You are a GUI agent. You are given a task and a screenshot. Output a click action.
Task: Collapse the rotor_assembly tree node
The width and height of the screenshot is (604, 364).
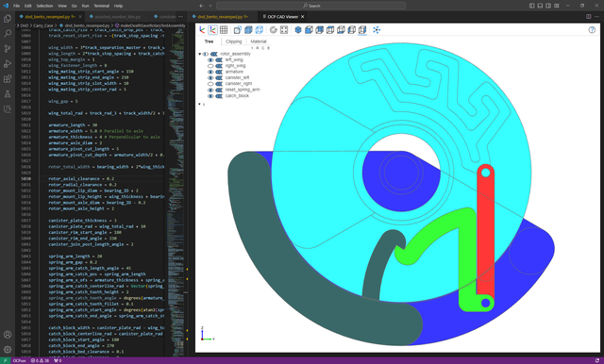click(x=199, y=54)
